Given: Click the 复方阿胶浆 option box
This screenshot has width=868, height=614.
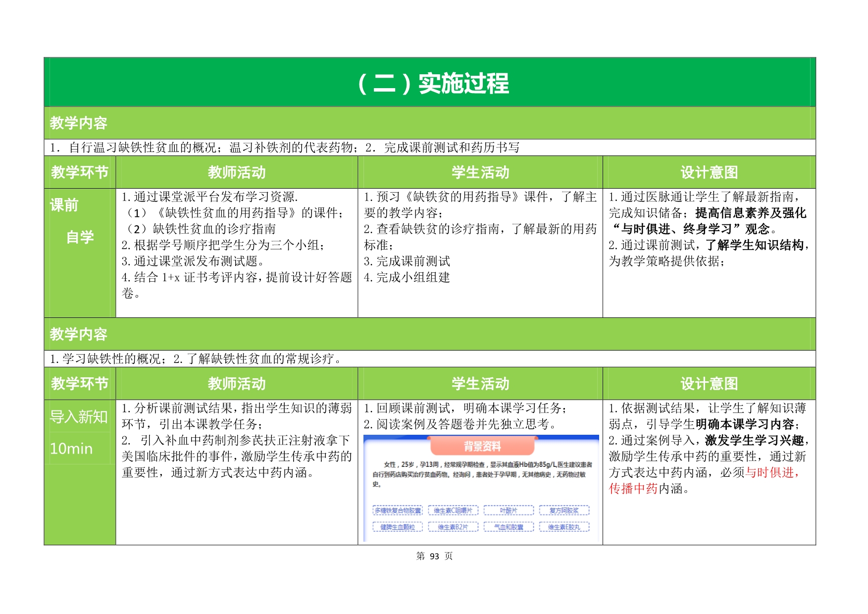Looking at the screenshot, I should click(564, 511).
